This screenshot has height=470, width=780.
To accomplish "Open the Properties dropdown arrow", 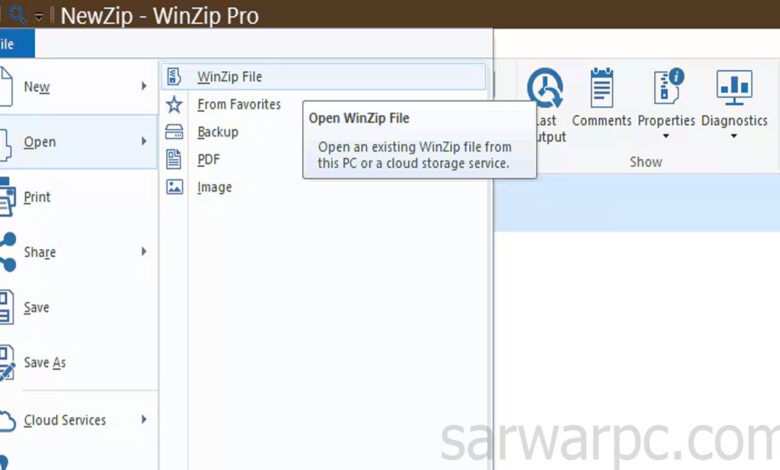I will (666, 136).
